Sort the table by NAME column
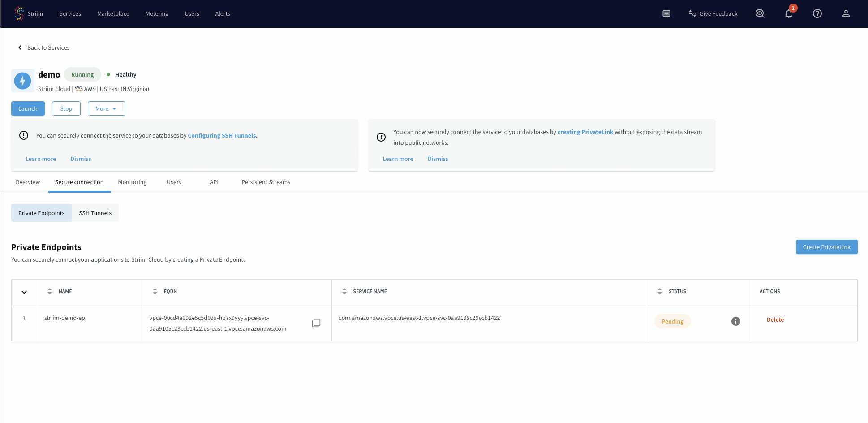868x423 pixels. point(50,291)
